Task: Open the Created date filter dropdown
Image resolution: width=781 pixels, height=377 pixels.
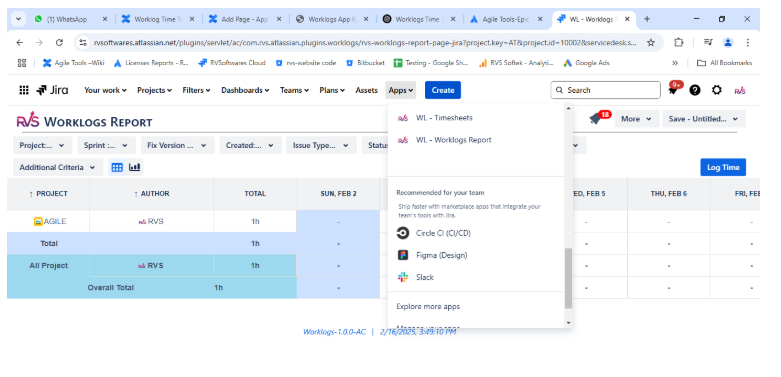Action: (x=251, y=145)
